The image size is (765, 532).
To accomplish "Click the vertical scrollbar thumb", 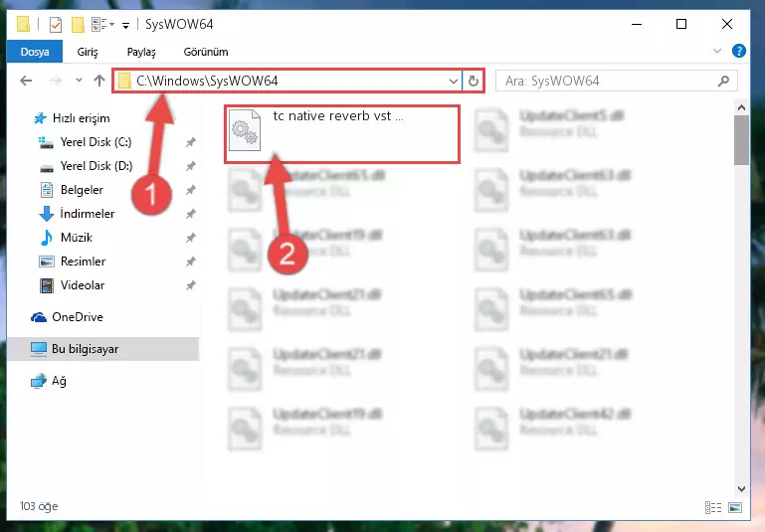I will pyautogui.click(x=741, y=140).
